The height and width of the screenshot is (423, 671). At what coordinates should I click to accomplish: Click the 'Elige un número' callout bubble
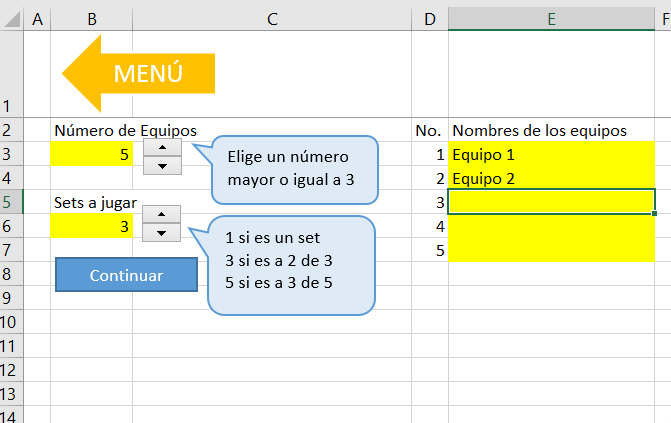tap(294, 168)
